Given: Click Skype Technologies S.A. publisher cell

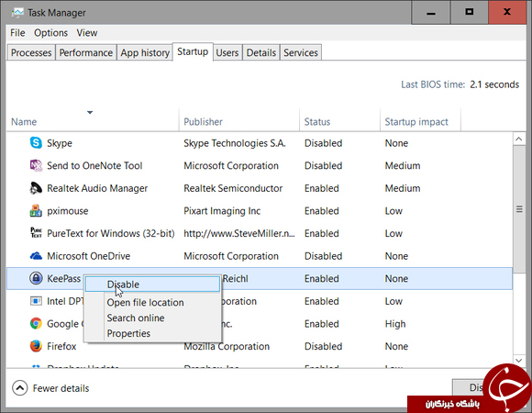Looking at the screenshot, I should click(235, 143).
